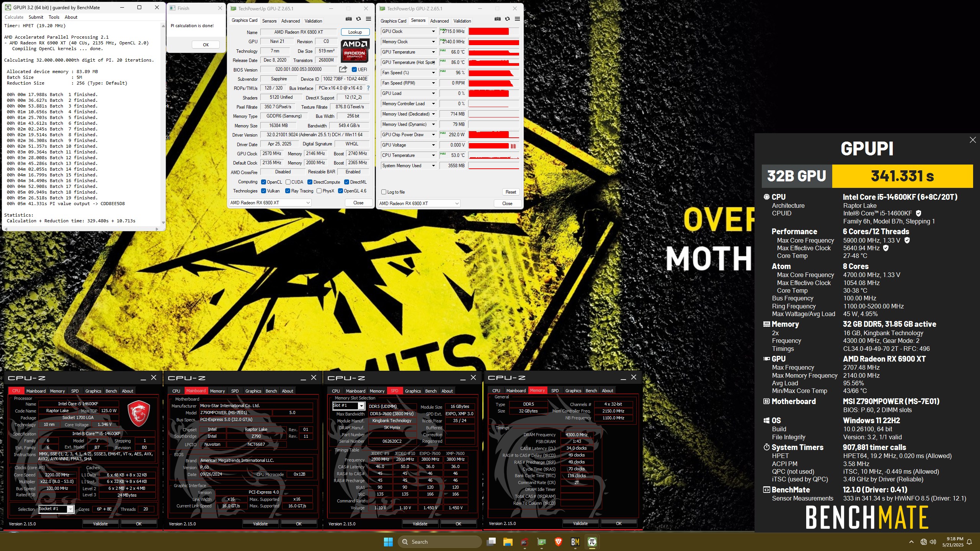Switch to Validation tab in GPU-Z Sensors window
This screenshot has width=980, height=551.
(462, 21)
